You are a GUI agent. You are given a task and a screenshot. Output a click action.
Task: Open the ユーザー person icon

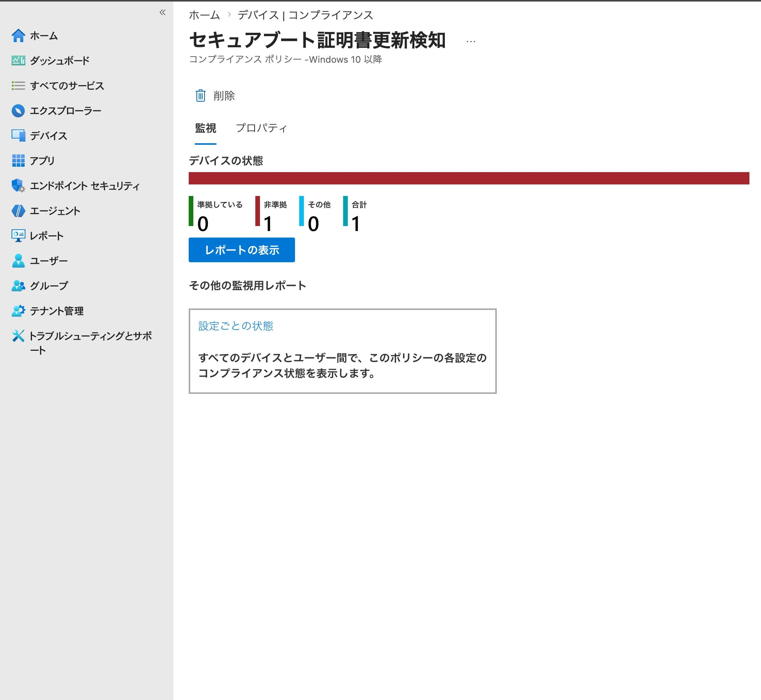(x=18, y=261)
